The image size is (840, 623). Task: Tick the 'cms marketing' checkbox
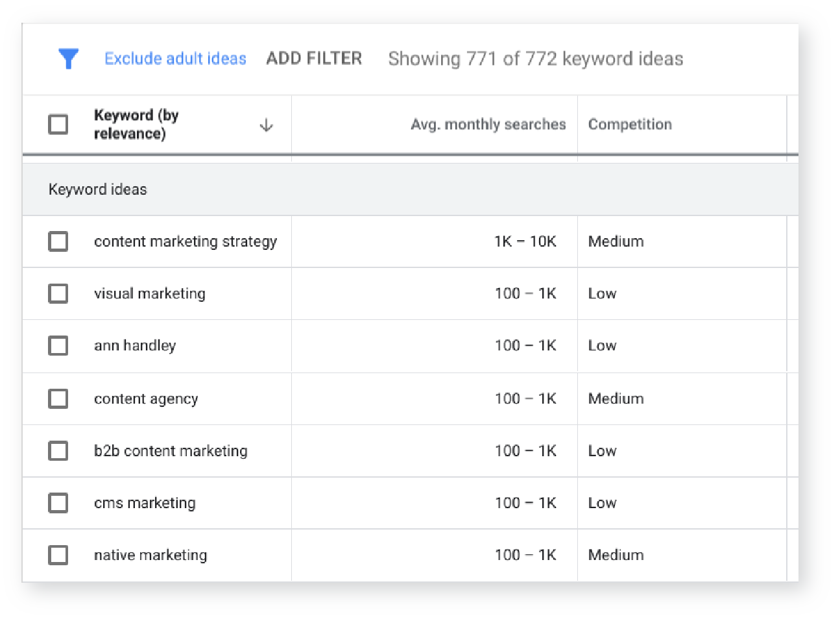[58, 503]
